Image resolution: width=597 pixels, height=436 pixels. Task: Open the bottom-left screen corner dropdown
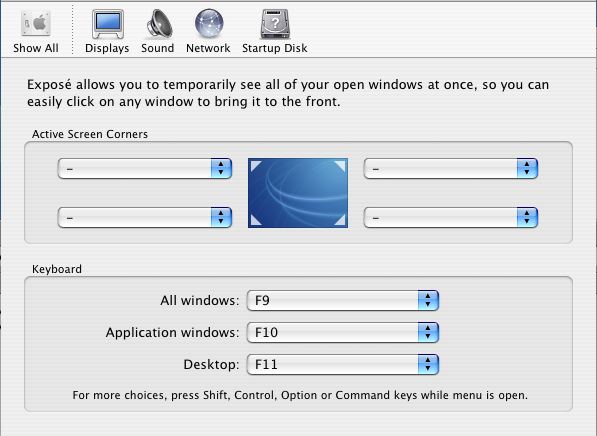145,217
